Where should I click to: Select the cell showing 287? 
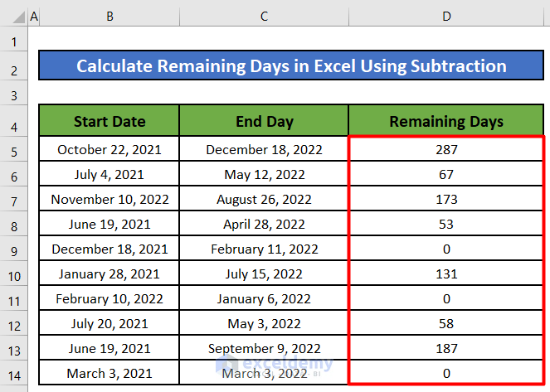[x=446, y=150]
